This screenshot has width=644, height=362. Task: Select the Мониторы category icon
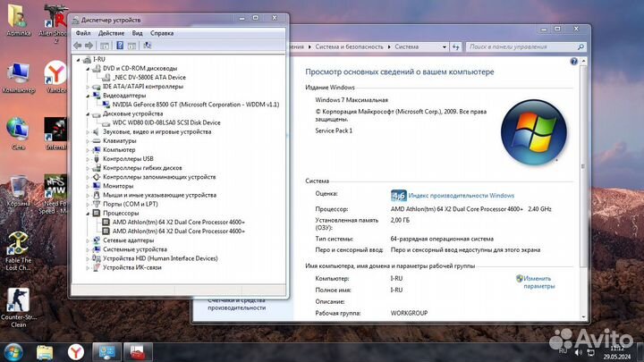[97, 186]
